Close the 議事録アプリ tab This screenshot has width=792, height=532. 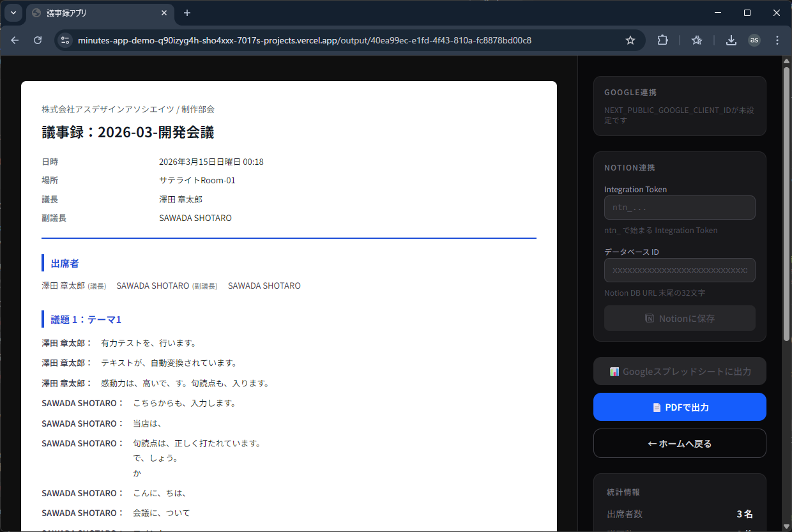(x=164, y=13)
